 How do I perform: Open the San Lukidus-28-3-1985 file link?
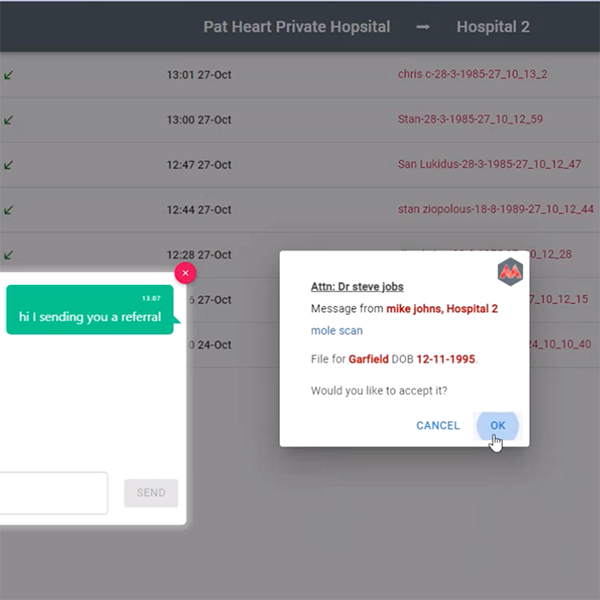489,165
